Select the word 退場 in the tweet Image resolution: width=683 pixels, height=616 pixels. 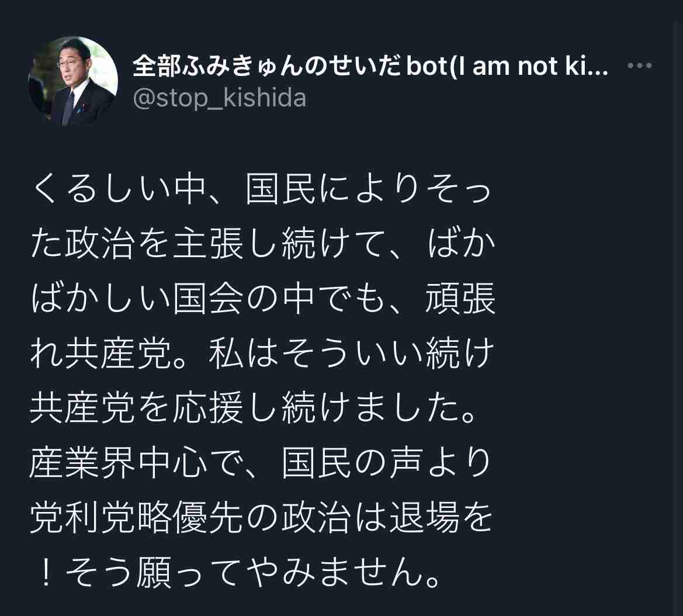coord(424,518)
